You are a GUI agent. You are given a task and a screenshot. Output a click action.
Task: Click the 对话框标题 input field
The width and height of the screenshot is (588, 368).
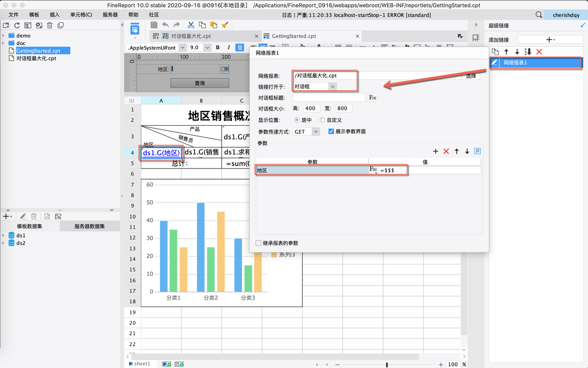click(329, 97)
